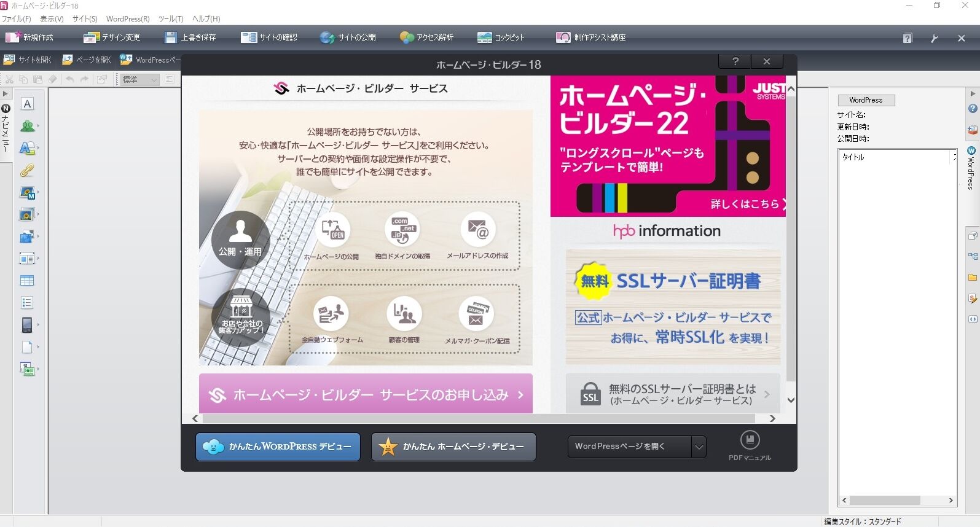Open サイトの確認 site check
Image resolution: width=980 pixels, height=527 pixels.
[269, 37]
